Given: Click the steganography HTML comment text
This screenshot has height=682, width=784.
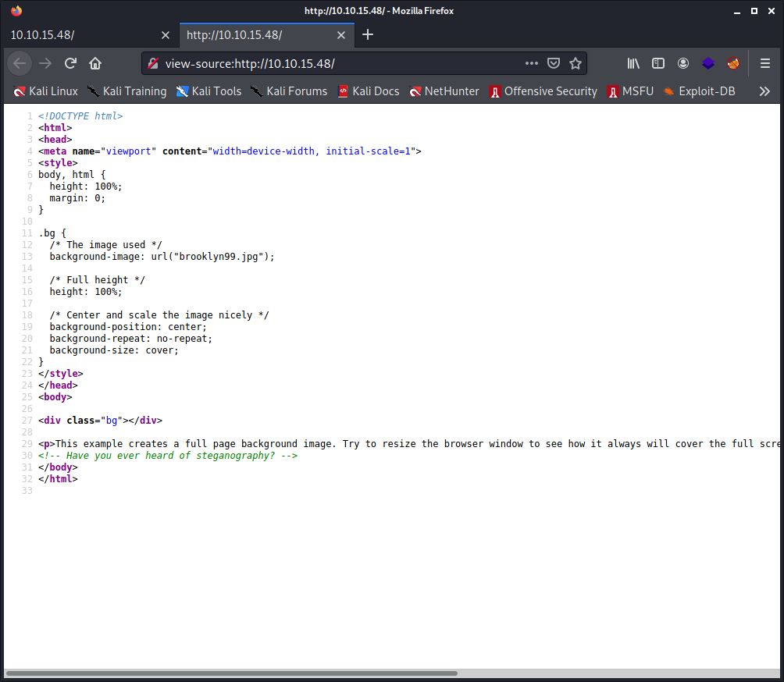Looking at the screenshot, I should [168, 456].
